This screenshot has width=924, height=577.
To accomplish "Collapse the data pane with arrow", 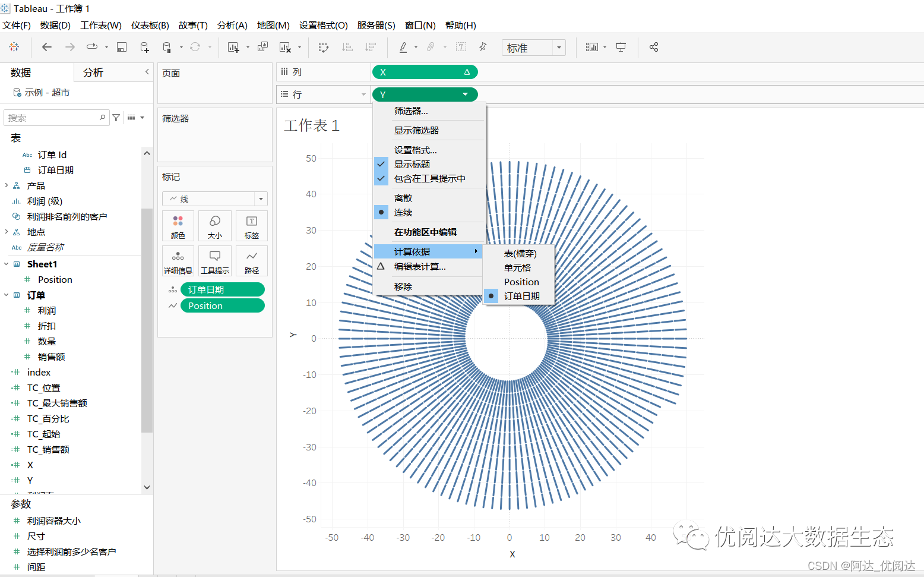I will click(x=147, y=72).
